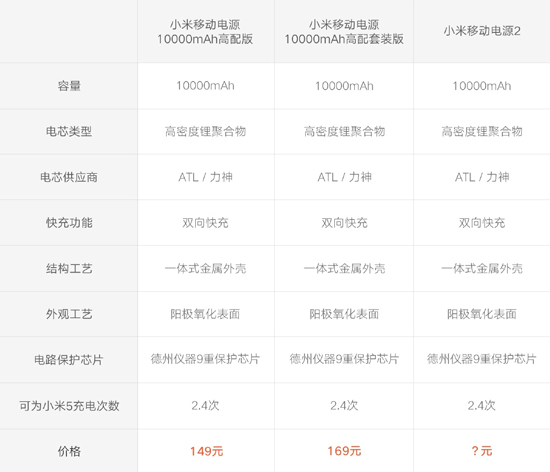Screen dimensions: 550x472
Task: Click 2.4次 in 小米移动电源2 column
Action: [x=482, y=406]
